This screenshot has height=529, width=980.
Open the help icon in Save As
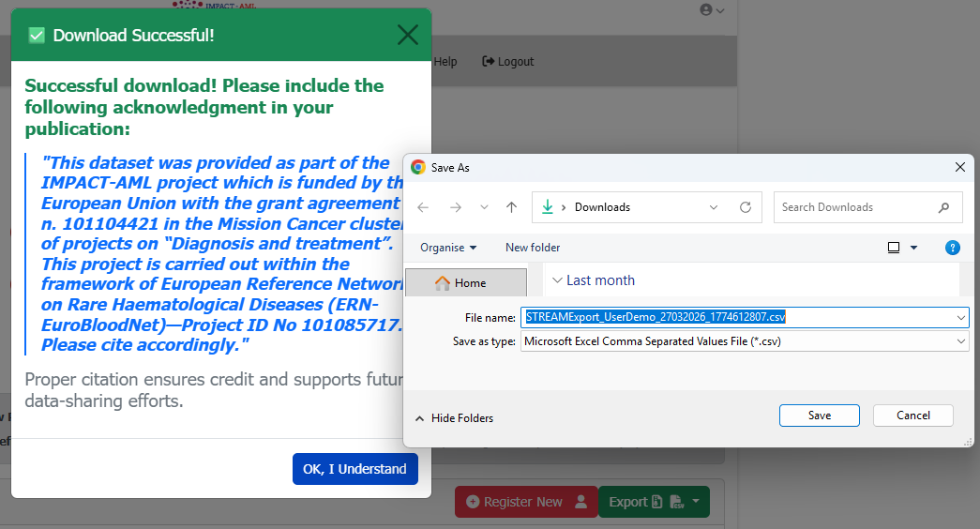tap(952, 248)
